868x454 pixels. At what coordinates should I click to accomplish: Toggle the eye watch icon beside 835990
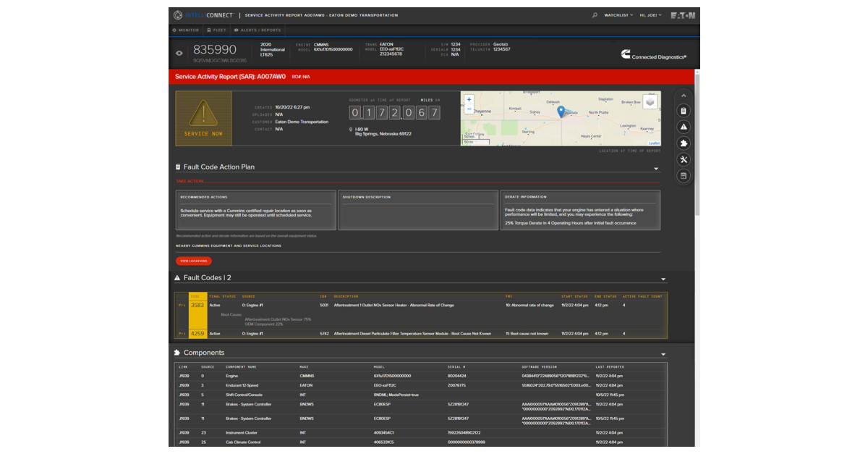coord(180,53)
